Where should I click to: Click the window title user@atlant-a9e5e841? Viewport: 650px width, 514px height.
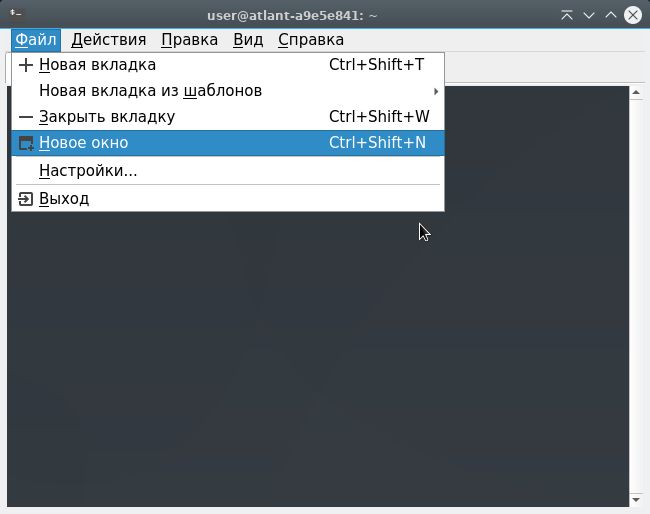(x=292, y=16)
